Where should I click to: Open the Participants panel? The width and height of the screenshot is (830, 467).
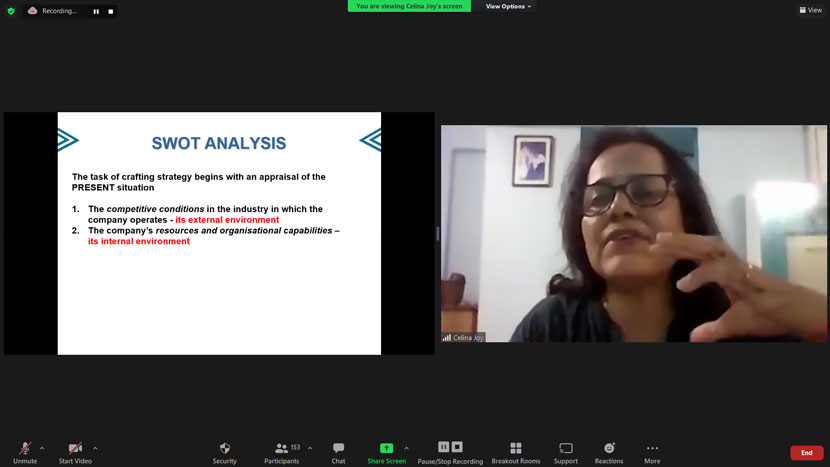point(282,453)
